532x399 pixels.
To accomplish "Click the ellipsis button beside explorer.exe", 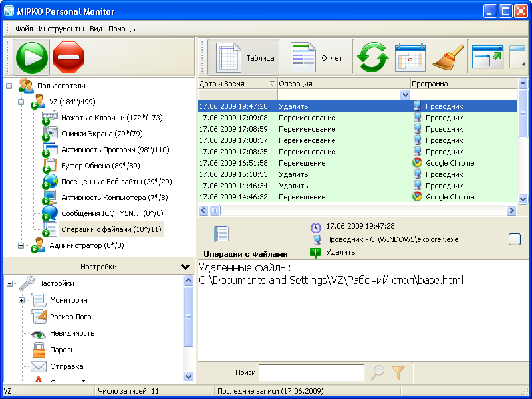I will (515, 240).
